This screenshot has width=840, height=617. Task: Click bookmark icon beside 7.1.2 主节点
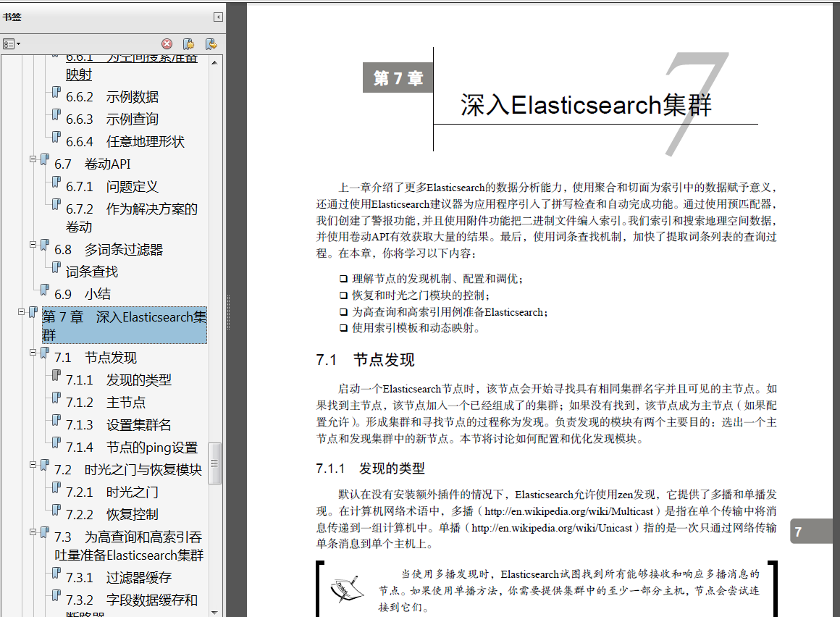click(x=56, y=398)
